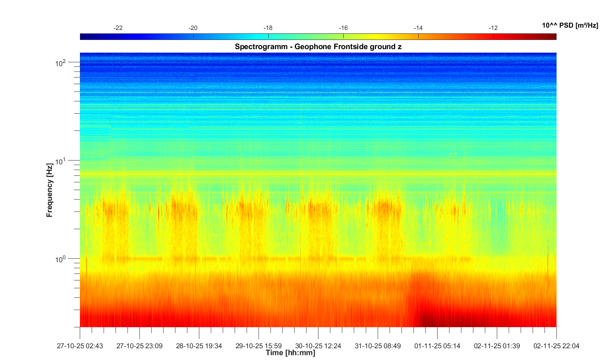
Task: Click the 'Frequency [Hz]' y-axis label
Action: coord(49,190)
